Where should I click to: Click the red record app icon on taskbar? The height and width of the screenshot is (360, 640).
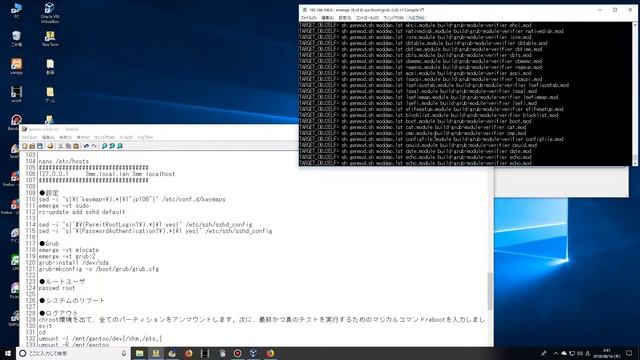pyautogui.click(x=238, y=353)
